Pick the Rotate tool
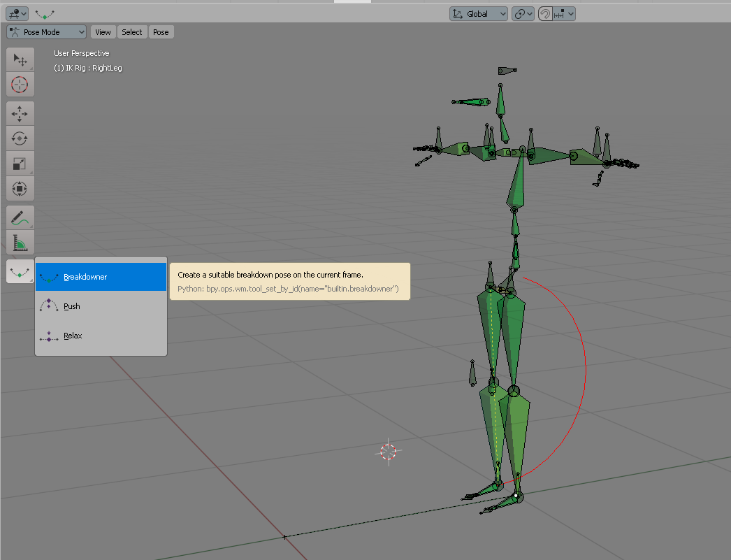This screenshot has height=560, width=731. (x=20, y=138)
